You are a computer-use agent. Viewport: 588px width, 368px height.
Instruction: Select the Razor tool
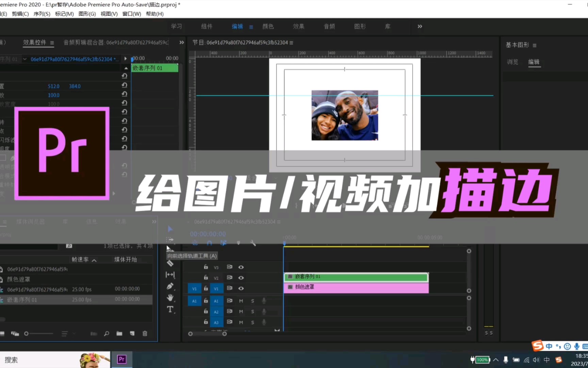pos(170,263)
